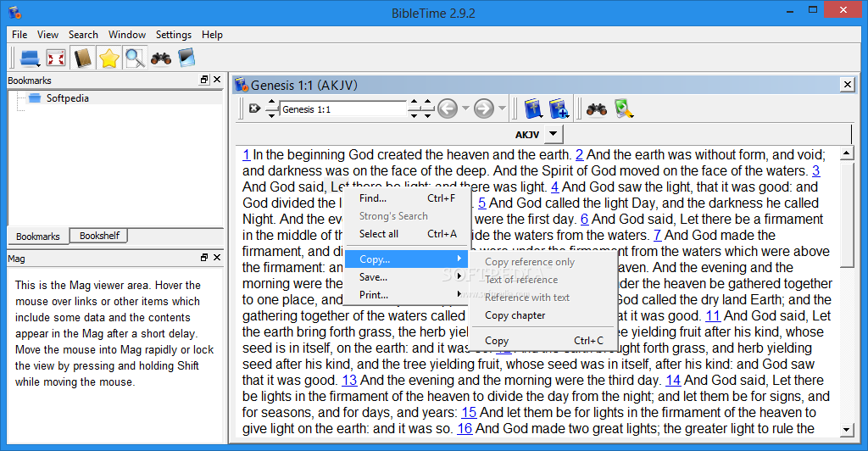Open the window arrangement folder icon
This screenshot has height=451, width=868.
[x=30, y=58]
